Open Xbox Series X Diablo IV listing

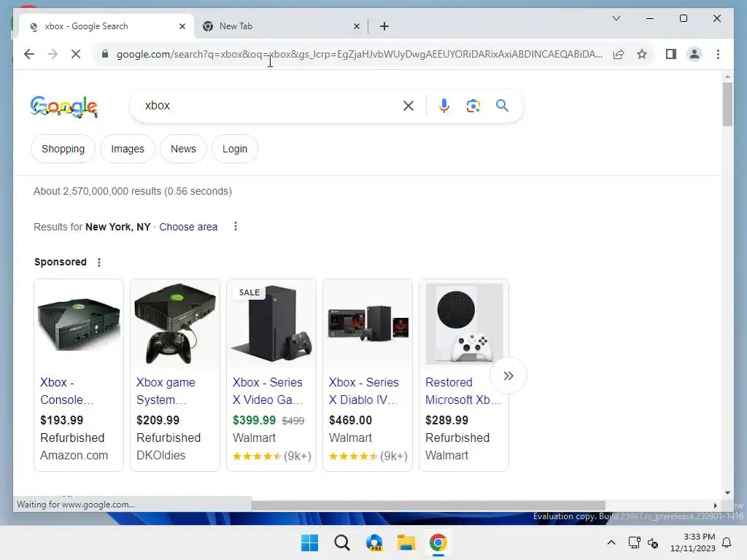point(363,391)
